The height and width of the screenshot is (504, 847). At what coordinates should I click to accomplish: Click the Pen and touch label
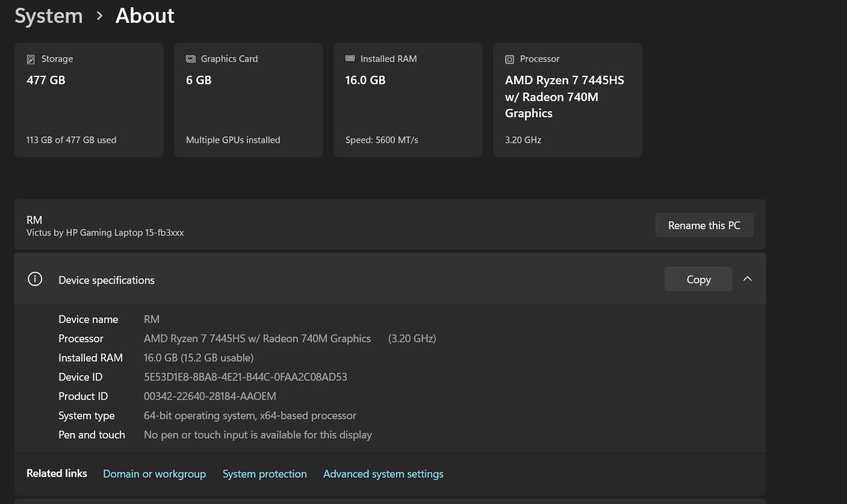(x=92, y=435)
